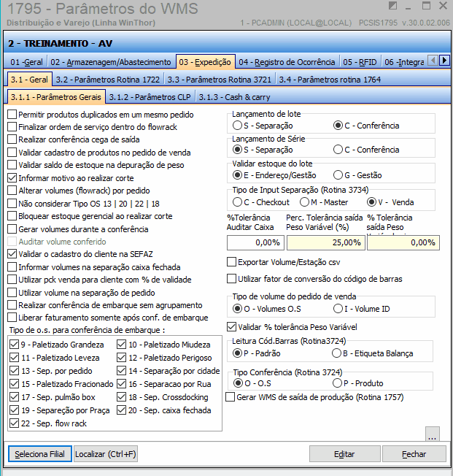Select the 3.1.3 - Cash & carry tab

click(234, 97)
